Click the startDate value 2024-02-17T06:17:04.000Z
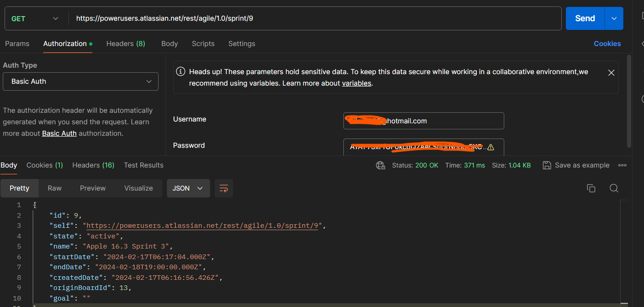The width and height of the screenshot is (644, 307). 157,257
